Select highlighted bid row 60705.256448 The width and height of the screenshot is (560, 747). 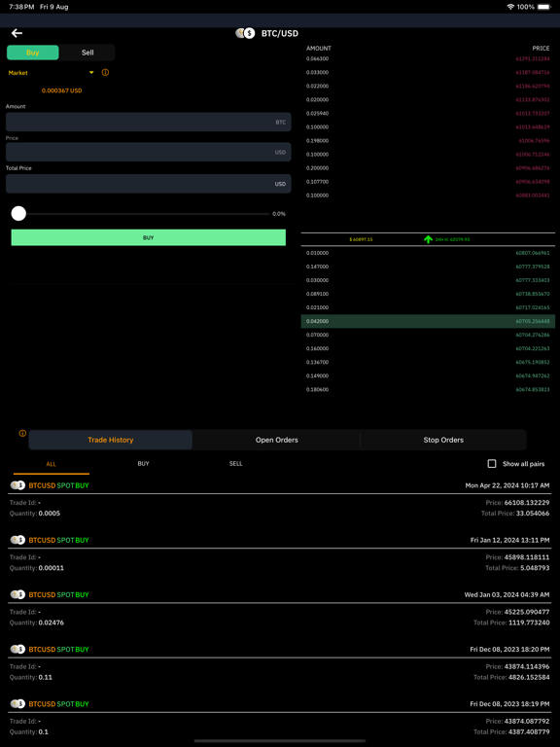point(428,321)
